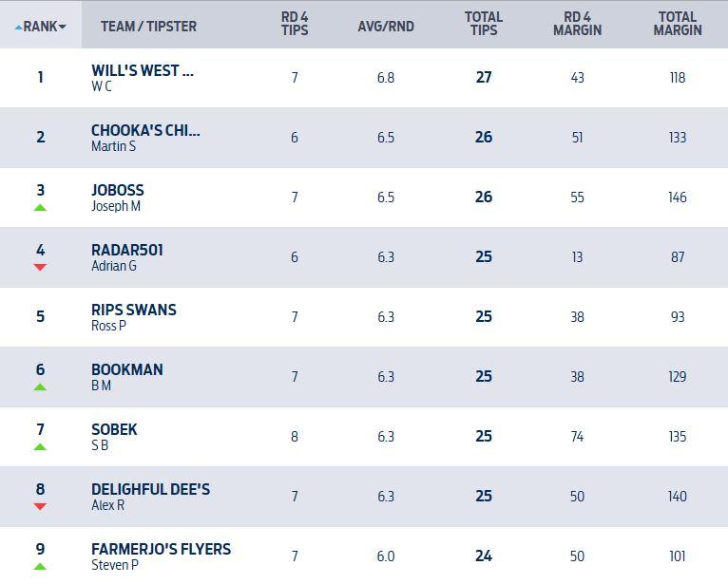This screenshot has height=584, width=728.
Task: Select the SOBEK team name
Action: 114,429
